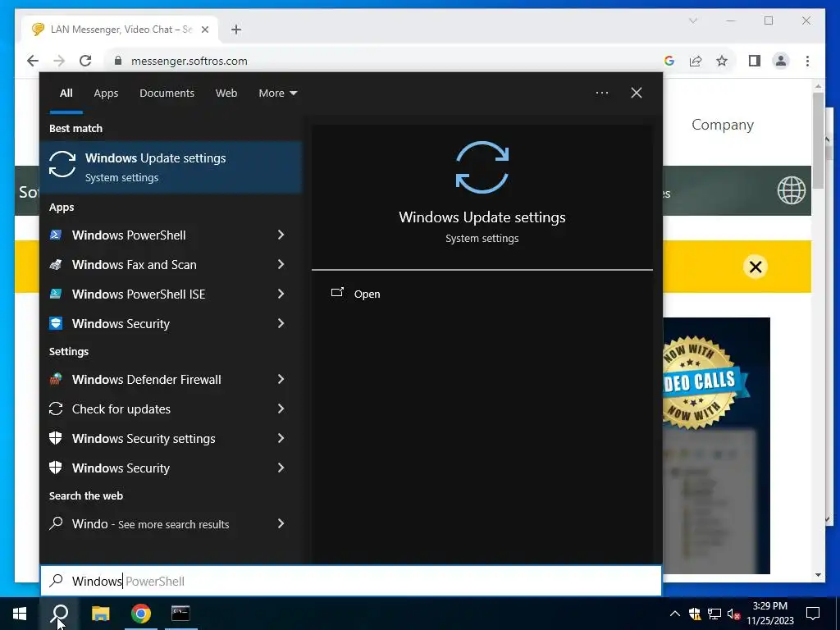This screenshot has height=630, width=840.
Task: Open the More filter dropdown
Action: click(x=277, y=94)
